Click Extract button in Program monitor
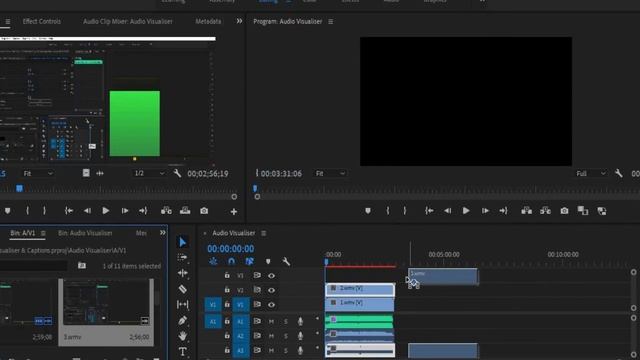The image size is (640, 360). tap(545, 211)
